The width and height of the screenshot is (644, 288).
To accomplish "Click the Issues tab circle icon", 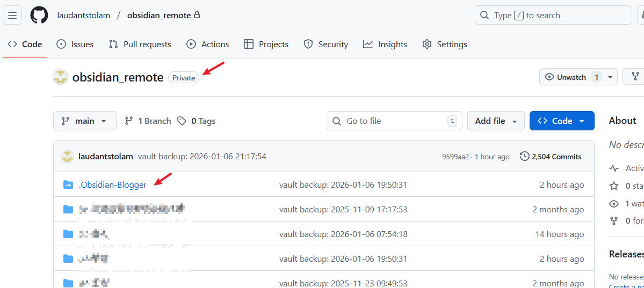I will pyautogui.click(x=61, y=45).
